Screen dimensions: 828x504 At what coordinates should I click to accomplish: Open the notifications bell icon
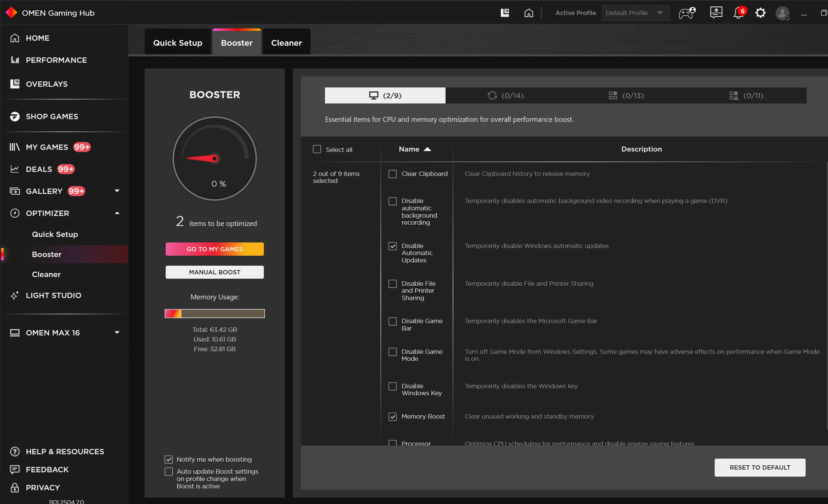[738, 13]
